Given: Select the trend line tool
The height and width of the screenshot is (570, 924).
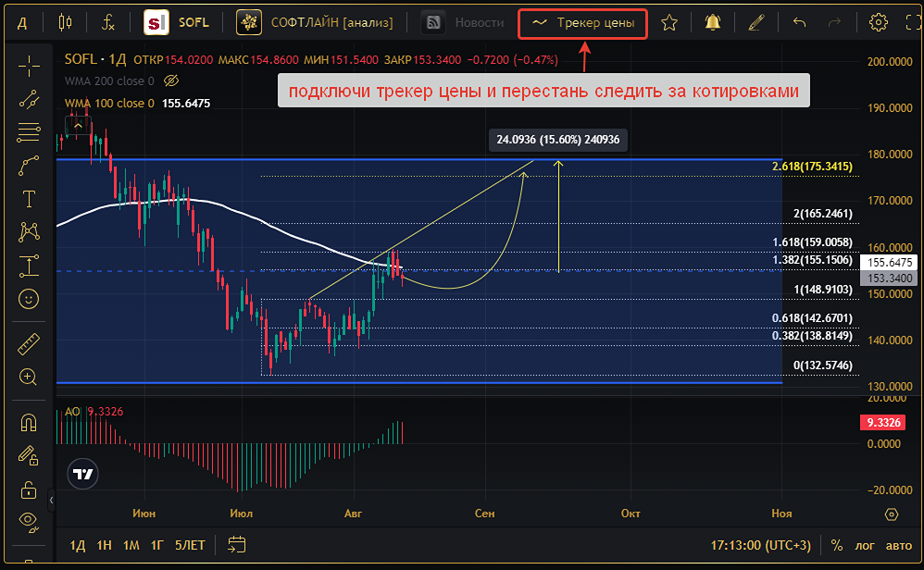Looking at the screenshot, I should (29, 100).
